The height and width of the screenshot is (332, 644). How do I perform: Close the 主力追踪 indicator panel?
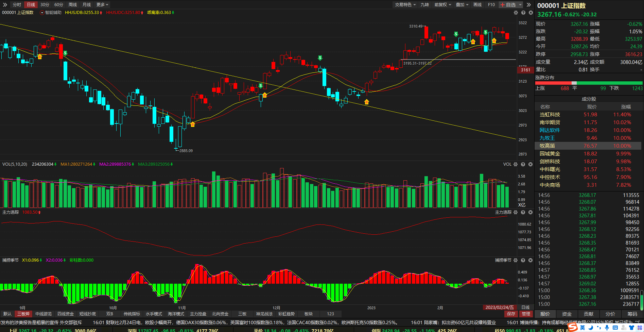pos(530,212)
